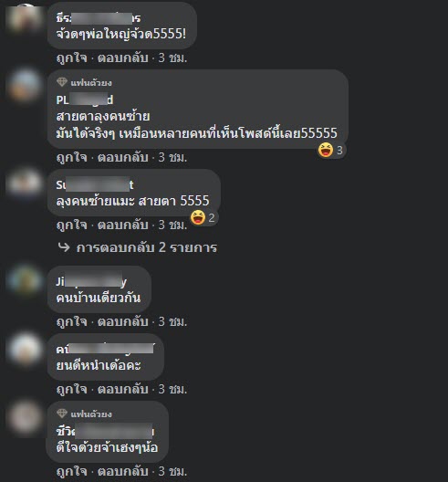Image resolution: width=448 pixels, height=482 pixels.
Task: Click timestamp 3 ชม. under first comment
Action: [172, 58]
